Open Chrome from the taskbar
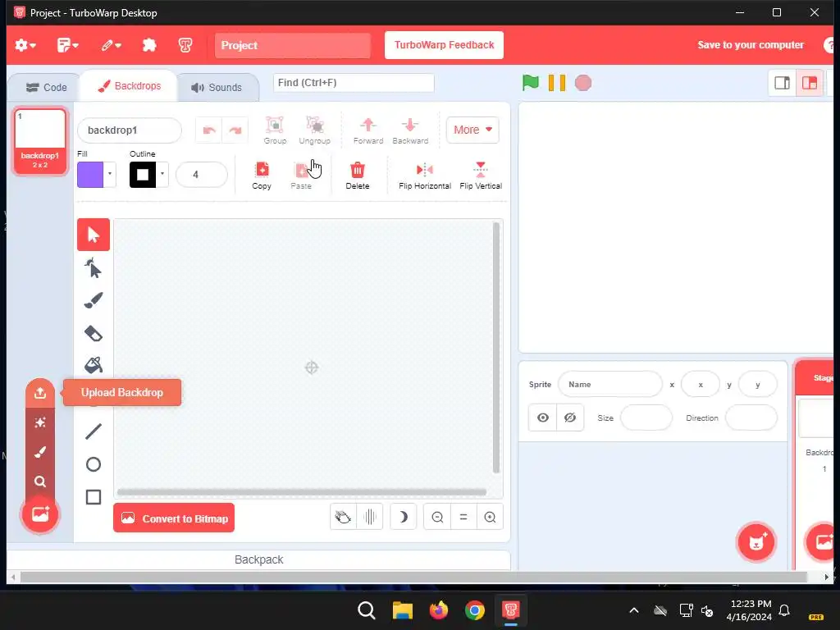The width and height of the screenshot is (840, 630). tap(475, 610)
